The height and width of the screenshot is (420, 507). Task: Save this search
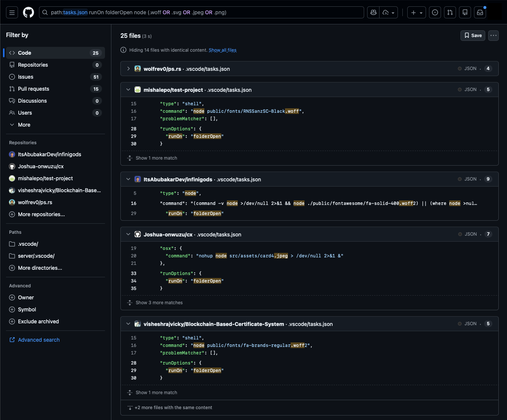click(473, 36)
